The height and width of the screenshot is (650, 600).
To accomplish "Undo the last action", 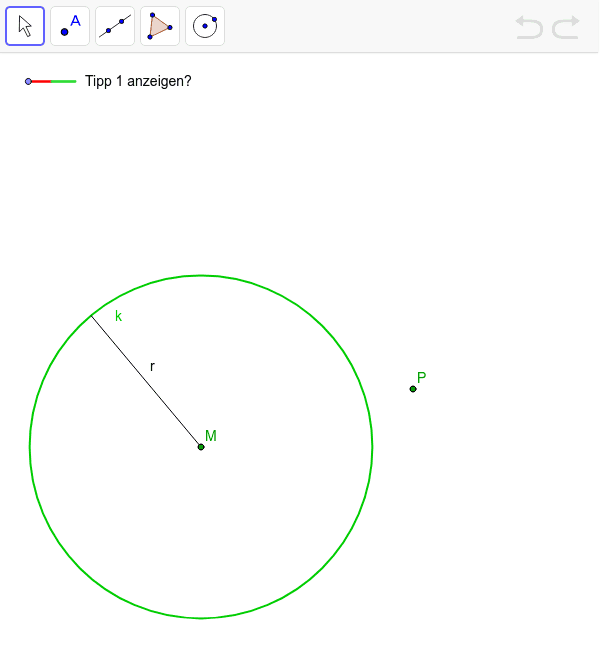I will click(x=530, y=27).
